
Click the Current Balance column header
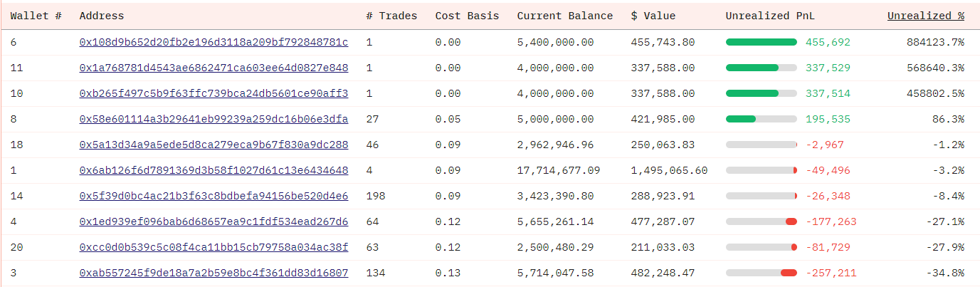click(x=564, y=16)
